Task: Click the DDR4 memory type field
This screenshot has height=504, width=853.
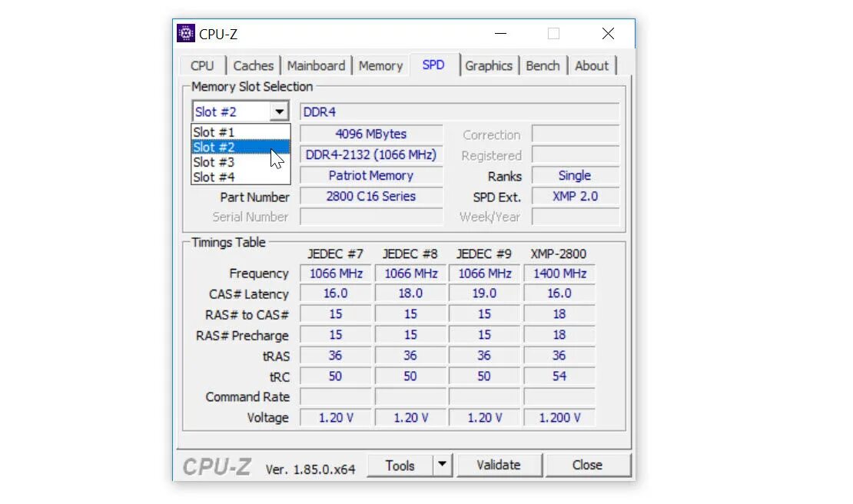Action: 460,112
